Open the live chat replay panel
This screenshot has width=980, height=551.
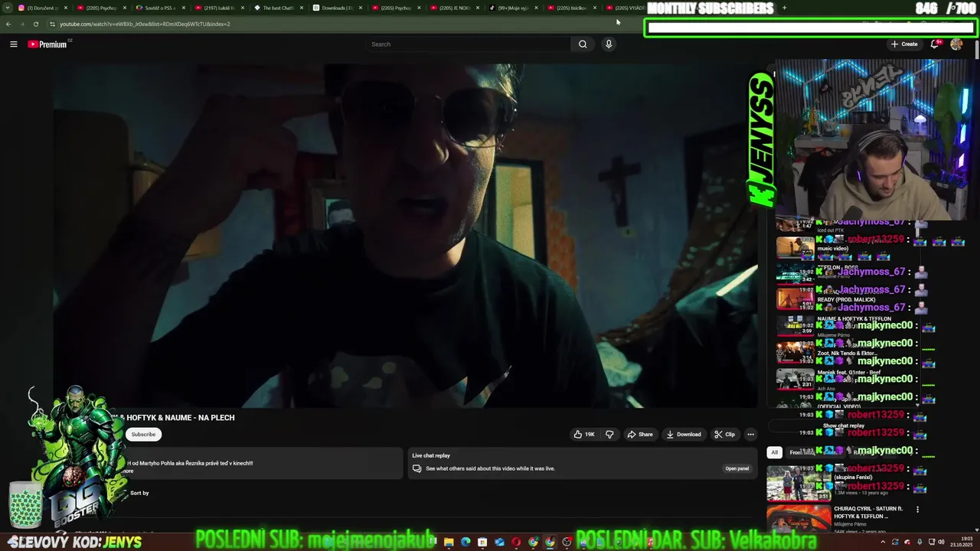coord(737,468)
